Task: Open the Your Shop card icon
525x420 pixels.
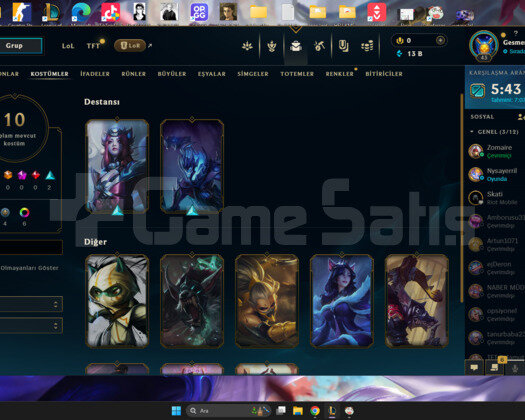Action: point(343,46)
